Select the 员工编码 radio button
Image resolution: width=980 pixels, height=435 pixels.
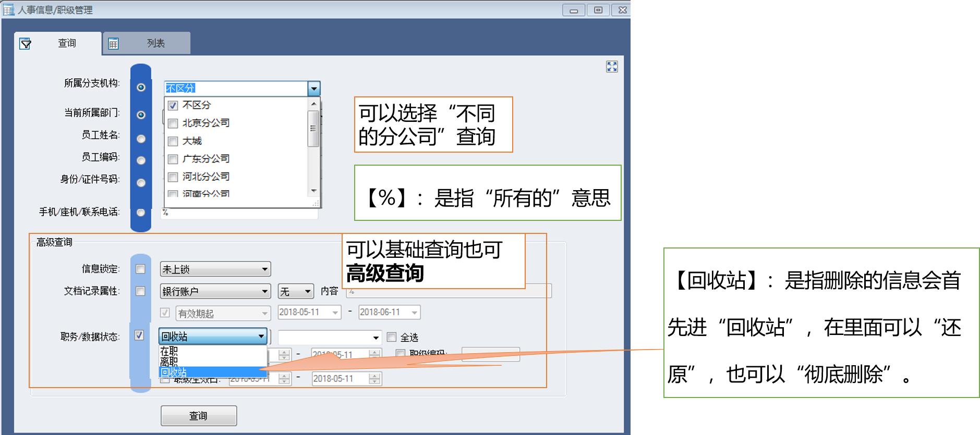point(141,160)
